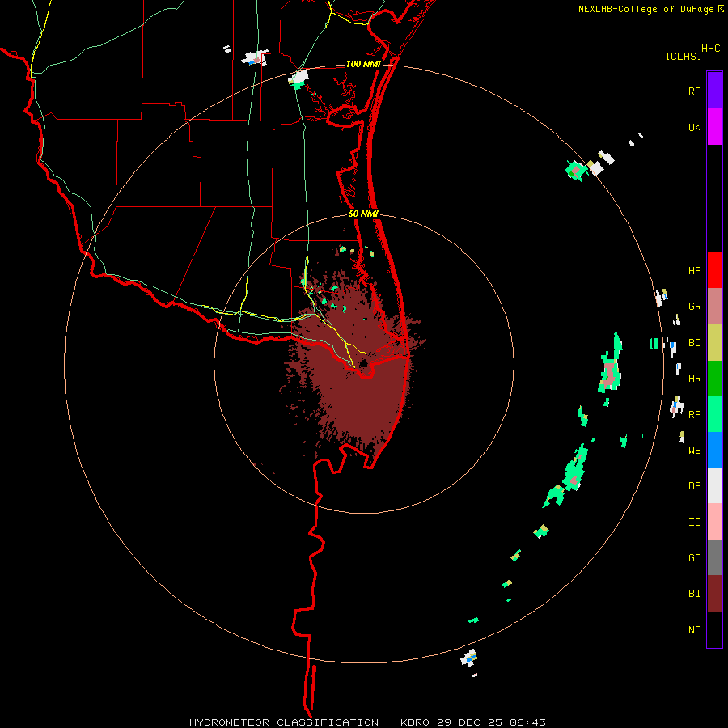This screenshot has width=728, height=728.
Task: Click the ND legend label
Action: [694, 629]
